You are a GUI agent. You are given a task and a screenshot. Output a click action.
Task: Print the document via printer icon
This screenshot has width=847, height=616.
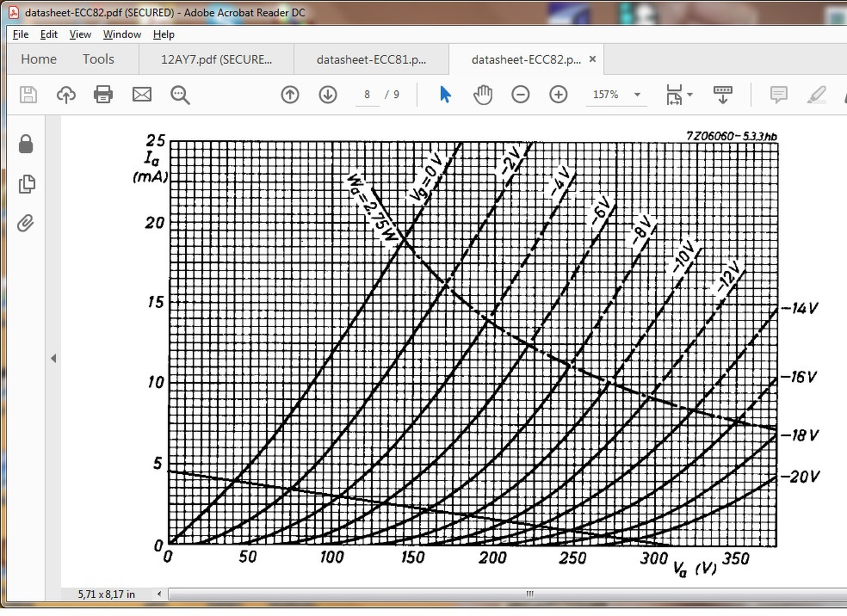103,95
